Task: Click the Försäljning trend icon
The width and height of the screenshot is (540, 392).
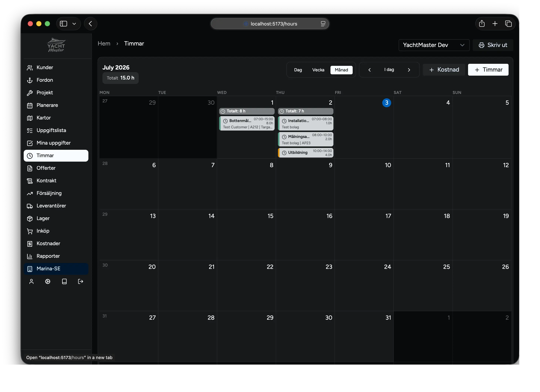Action: coord(30,194)
